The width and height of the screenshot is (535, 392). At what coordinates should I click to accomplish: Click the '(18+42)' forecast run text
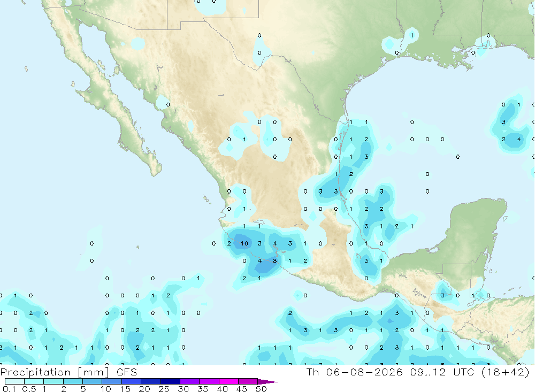[506, 372]
